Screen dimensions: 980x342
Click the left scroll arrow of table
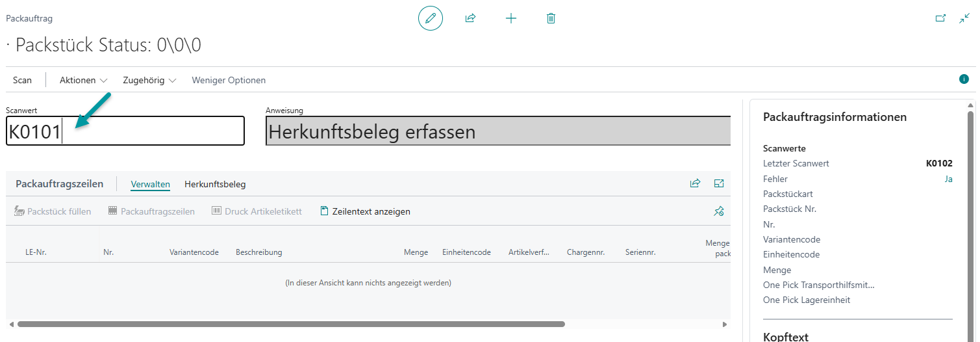point(11,324)
